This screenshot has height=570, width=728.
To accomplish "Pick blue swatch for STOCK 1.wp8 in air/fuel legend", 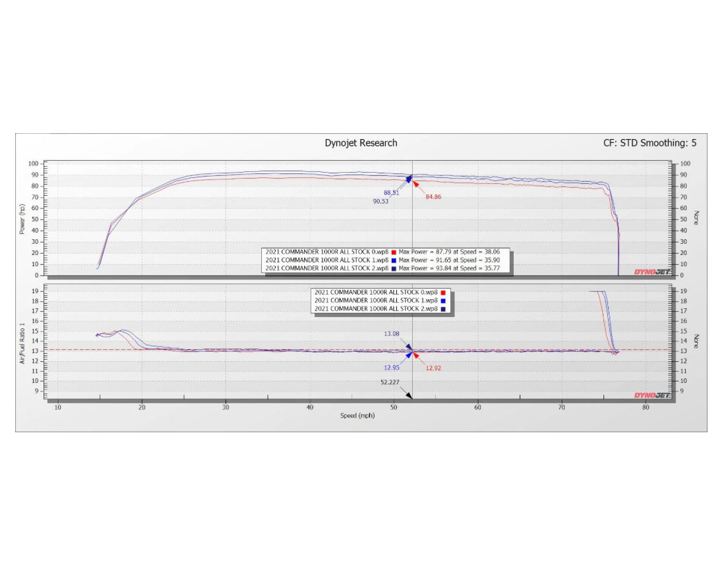I will (443, 300).
